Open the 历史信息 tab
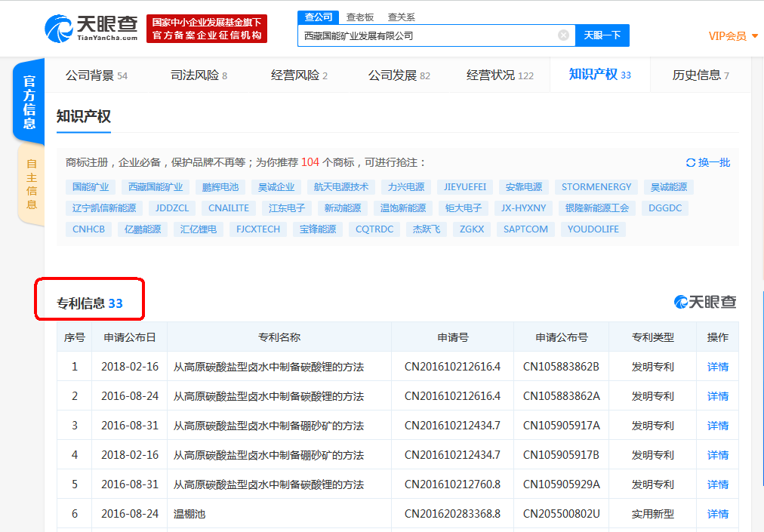The height and width of the screenshot is (532, 764). [x=701, y=75]
